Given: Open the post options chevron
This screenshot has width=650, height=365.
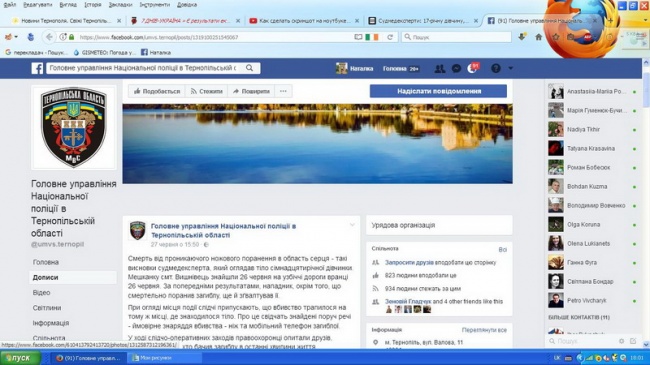Looking at the screenshot, I should (x=352, y=225).
